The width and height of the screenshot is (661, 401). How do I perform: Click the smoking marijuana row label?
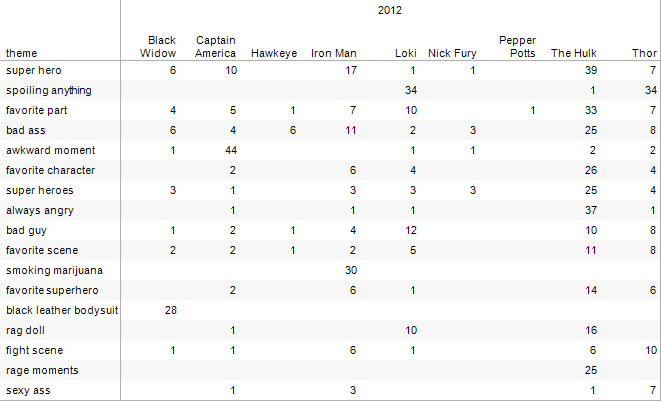[54, 270]
